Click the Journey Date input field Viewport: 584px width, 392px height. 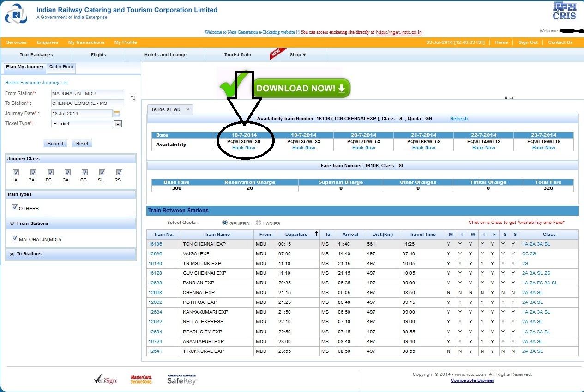coord(82,114)
